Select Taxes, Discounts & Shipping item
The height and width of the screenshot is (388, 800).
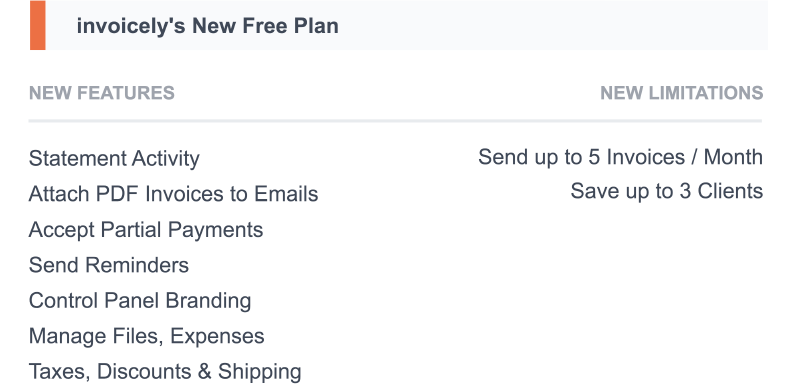(165, 372)
